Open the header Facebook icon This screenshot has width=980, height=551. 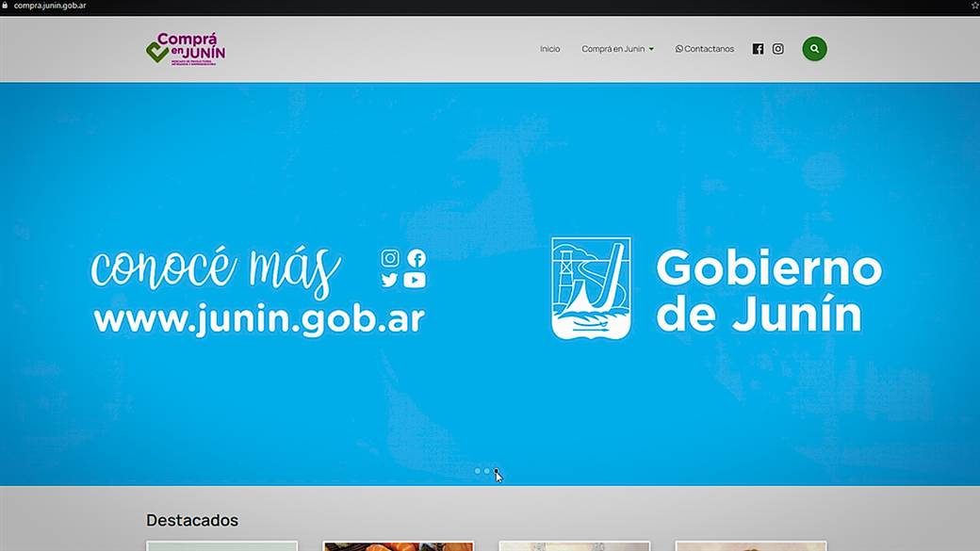pos(758,49)
